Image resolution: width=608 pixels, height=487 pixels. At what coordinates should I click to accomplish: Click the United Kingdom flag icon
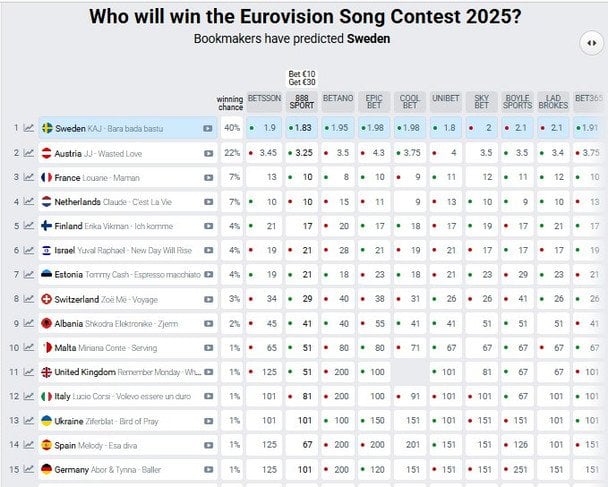click(x=46, y=372)
